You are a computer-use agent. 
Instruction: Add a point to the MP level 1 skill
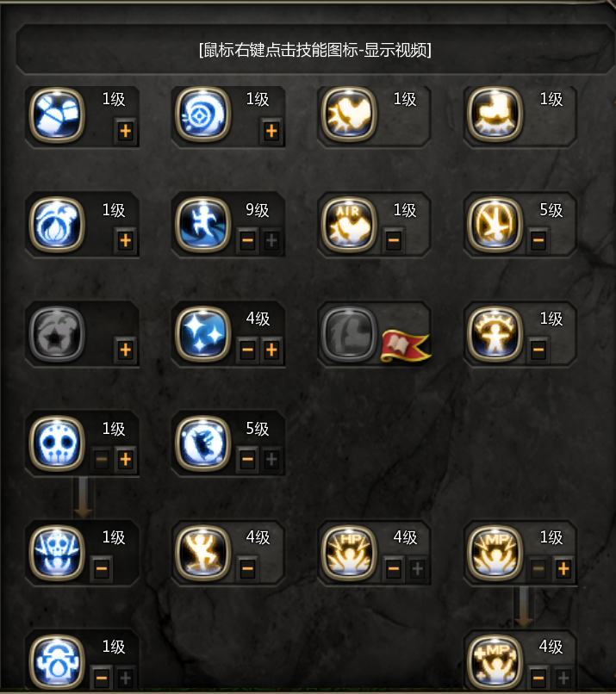point(563,569)
